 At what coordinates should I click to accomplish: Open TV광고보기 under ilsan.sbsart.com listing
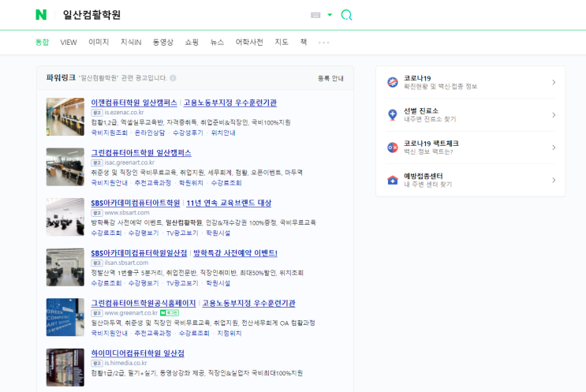(x=182, y=283)
